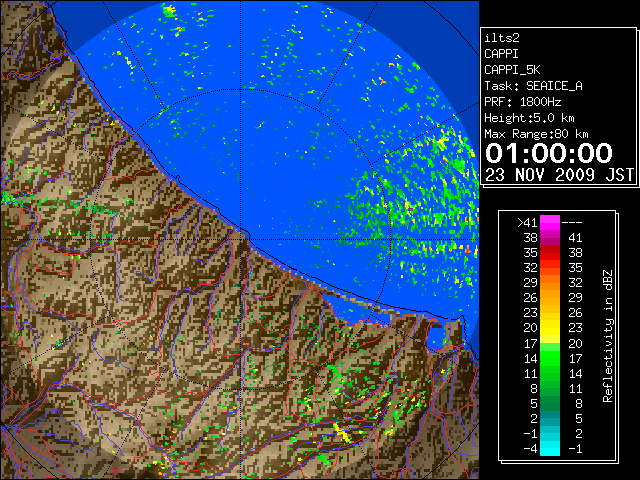Click the 'Height:5.0 km' line
This screenshot has height=480, width=640.
click(529, 118)
